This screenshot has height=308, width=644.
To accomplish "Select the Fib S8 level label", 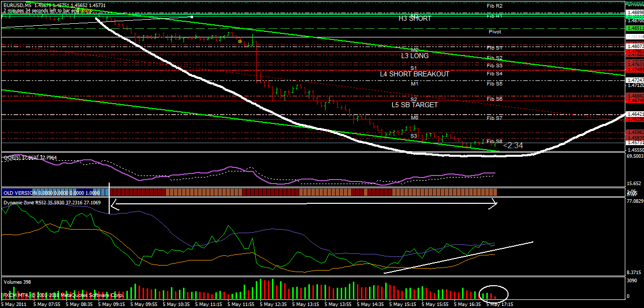I will [x=494, y=141].
